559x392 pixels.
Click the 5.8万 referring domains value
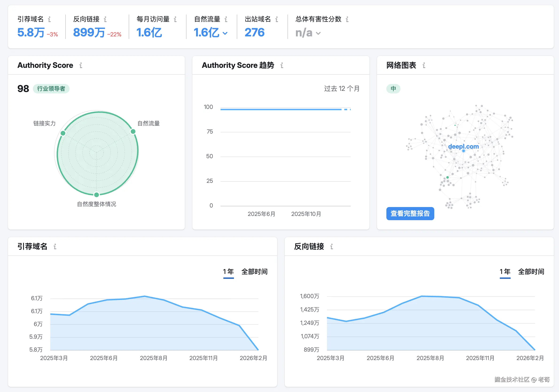(31, 33)
